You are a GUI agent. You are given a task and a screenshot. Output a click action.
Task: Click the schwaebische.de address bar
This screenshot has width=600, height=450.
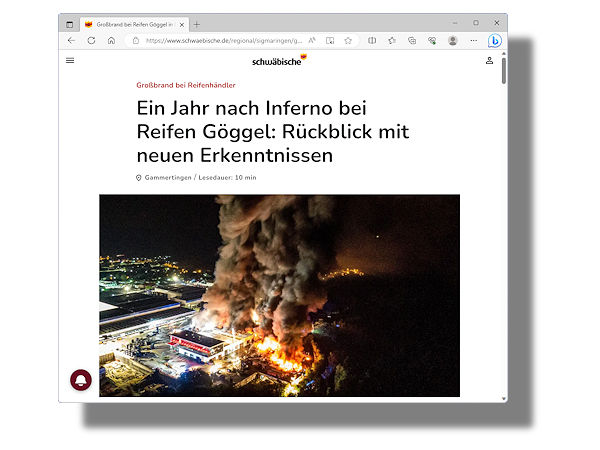[224, 41]
